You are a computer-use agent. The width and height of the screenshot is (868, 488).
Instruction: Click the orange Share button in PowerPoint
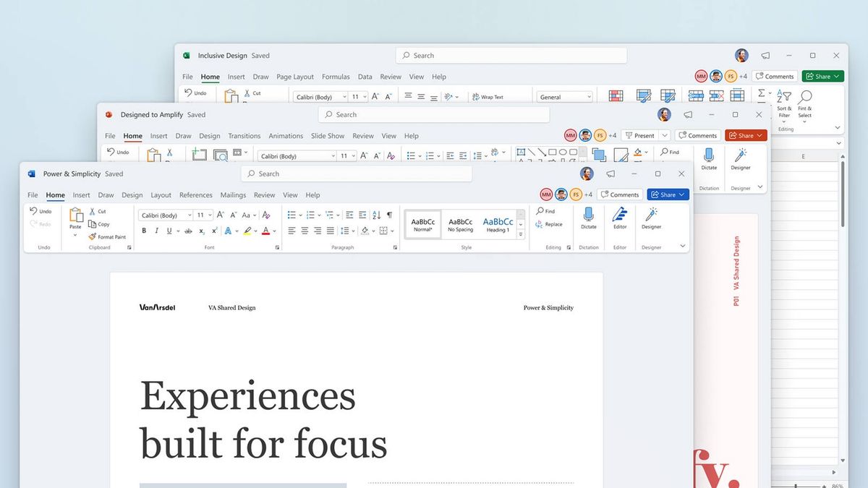[746, 135]
